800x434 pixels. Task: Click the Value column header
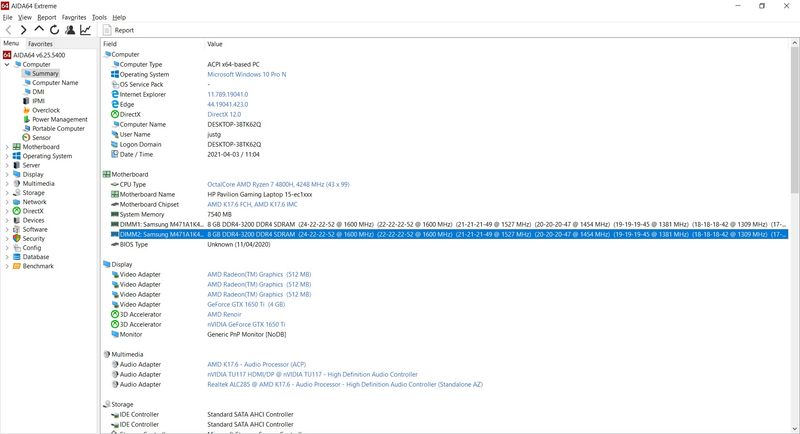pos(215,44)
